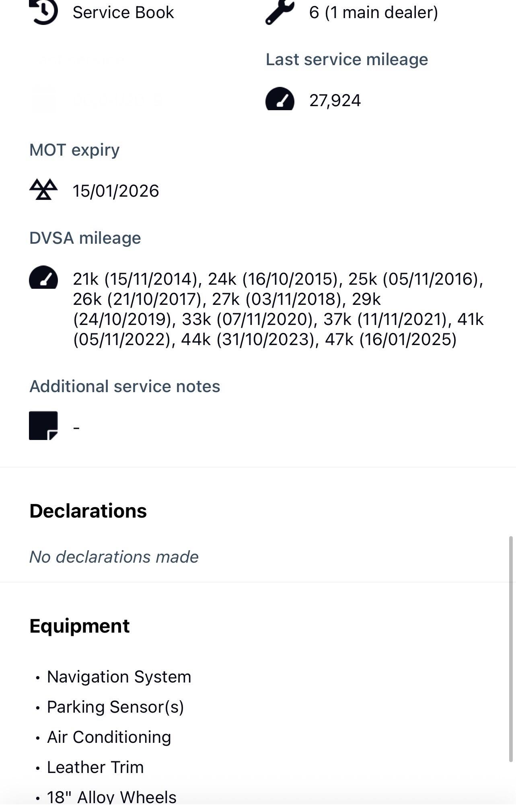Click the wrench services icon
The height and width of the screenshot is (812, 516).
coord(280,12)
